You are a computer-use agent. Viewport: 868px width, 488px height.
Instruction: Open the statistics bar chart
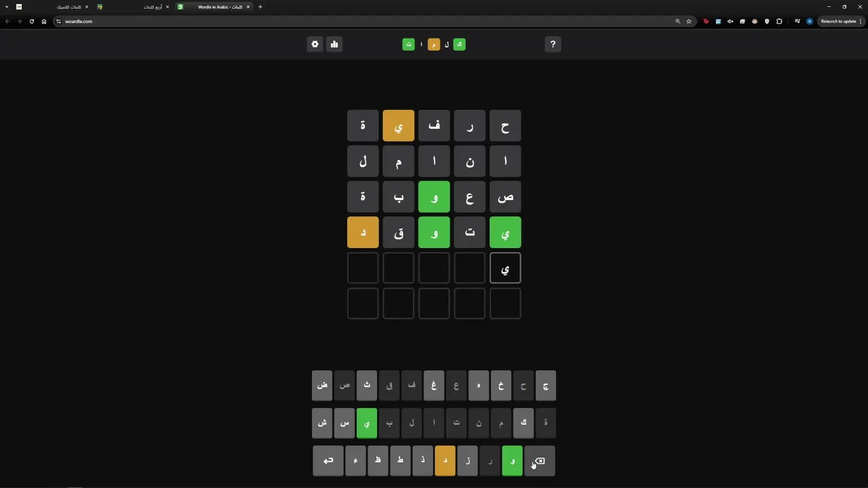point(334,44)
